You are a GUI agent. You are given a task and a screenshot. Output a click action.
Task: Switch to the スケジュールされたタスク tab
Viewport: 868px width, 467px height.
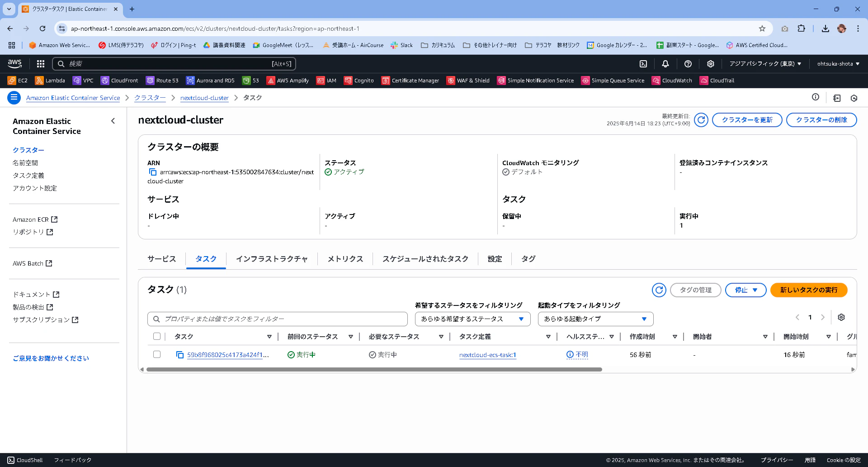tap(425, 259)
